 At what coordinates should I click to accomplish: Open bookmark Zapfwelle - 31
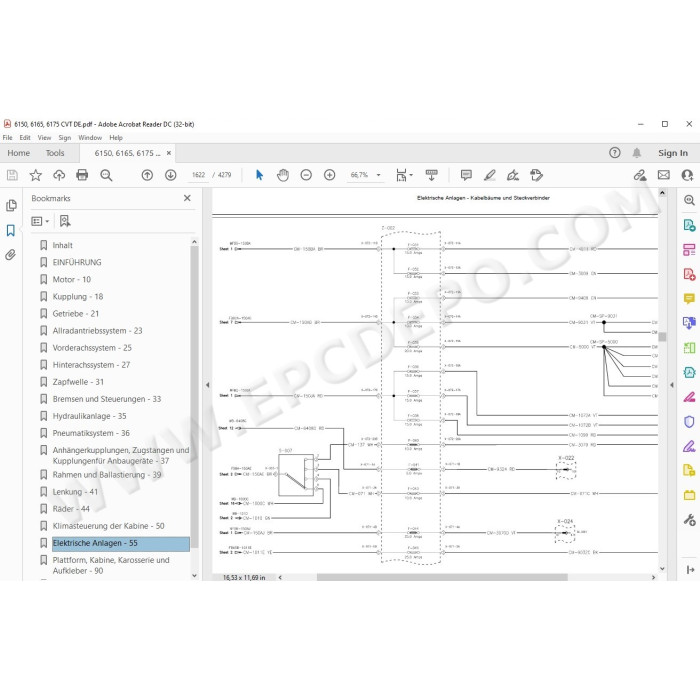point(78,382)
